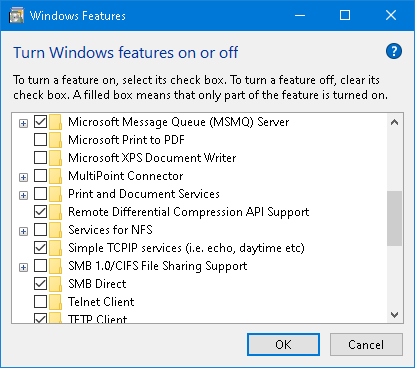
Task: Click the help question mark icon
Action: [394, 51]
